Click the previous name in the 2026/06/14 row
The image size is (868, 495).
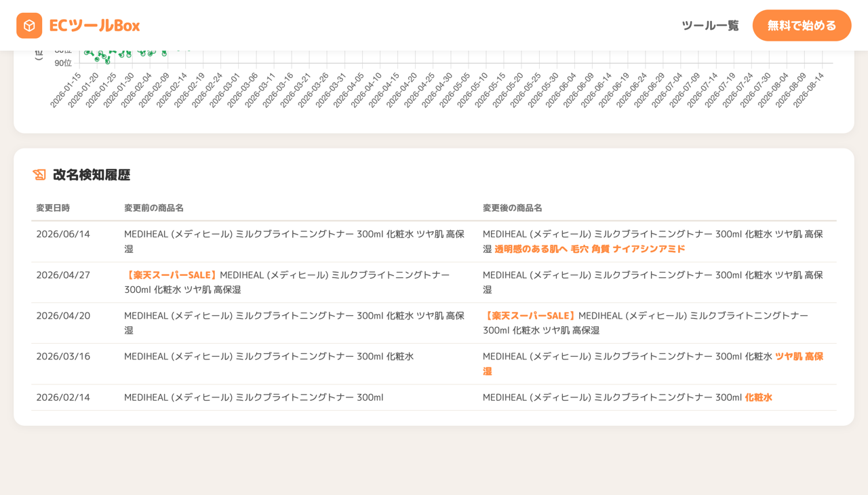tap(294, 241)
